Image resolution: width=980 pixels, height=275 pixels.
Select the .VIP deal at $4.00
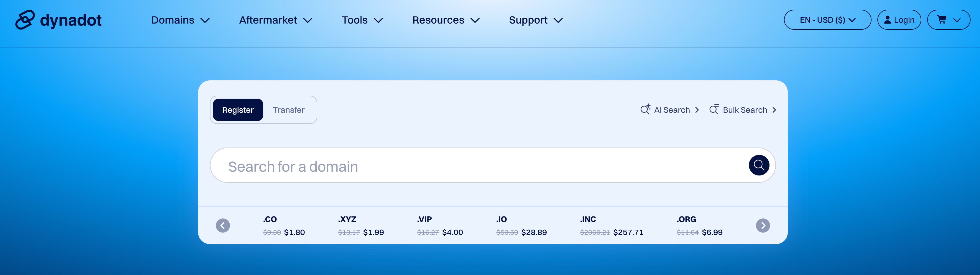(440, 226)
